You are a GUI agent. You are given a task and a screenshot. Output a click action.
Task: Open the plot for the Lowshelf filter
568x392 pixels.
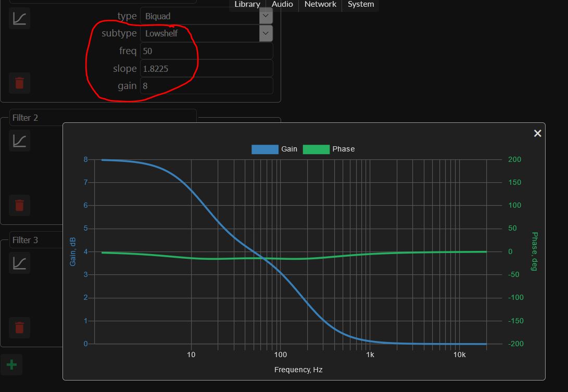click(20, 18)
